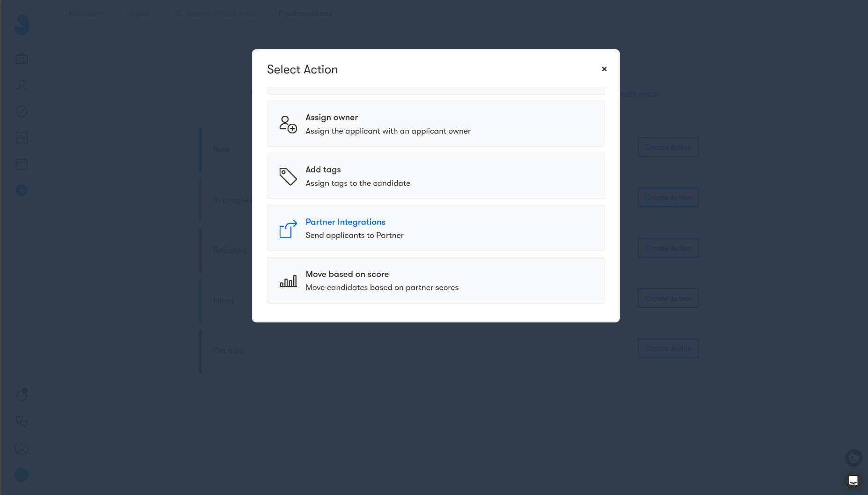This screenshot has height=495, width=868.
Task: Go to the Dashboard breadcrumb
Action: (84, 14)
